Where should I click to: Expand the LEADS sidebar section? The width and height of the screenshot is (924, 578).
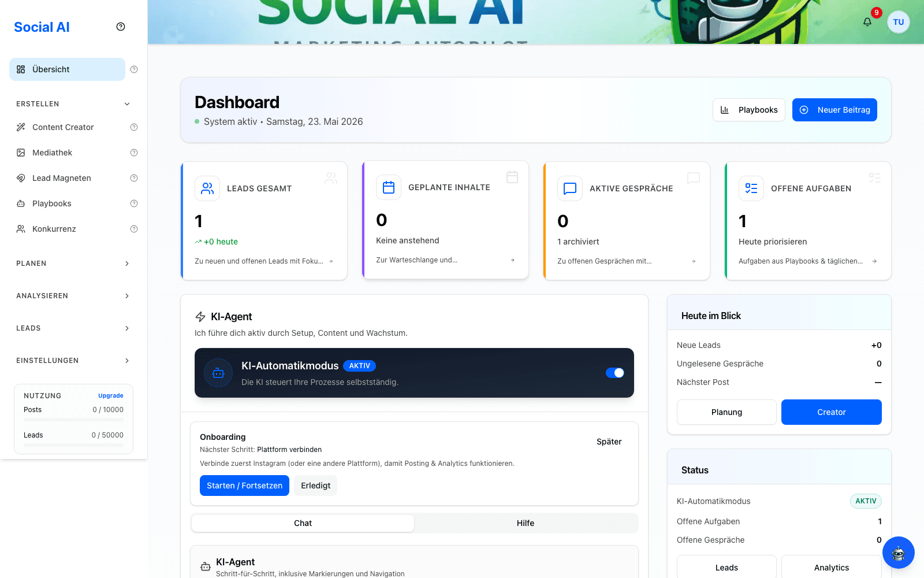[73, 328]
